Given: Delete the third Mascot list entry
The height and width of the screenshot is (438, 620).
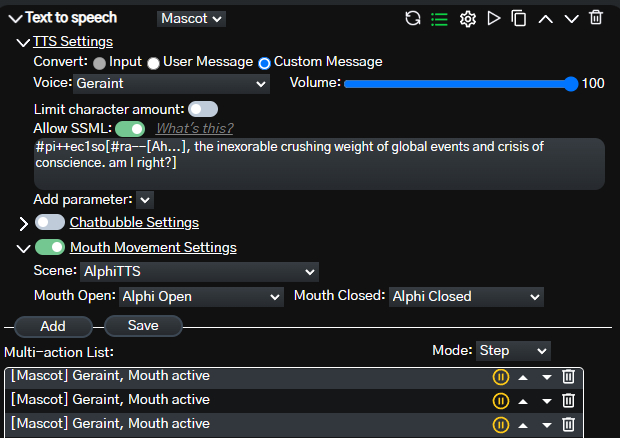Looking at the screenshot, I should [x=568, y=425].
